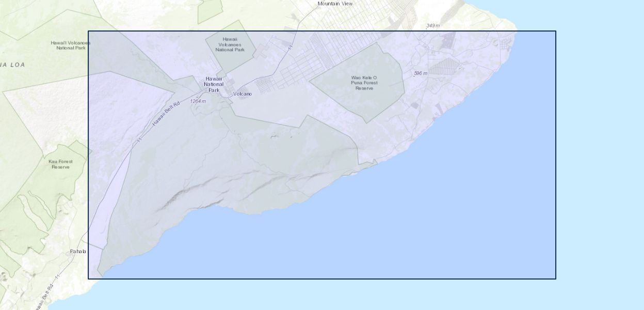
Task: Click the open ocean outside the extent rectangle
Action: 599,155
